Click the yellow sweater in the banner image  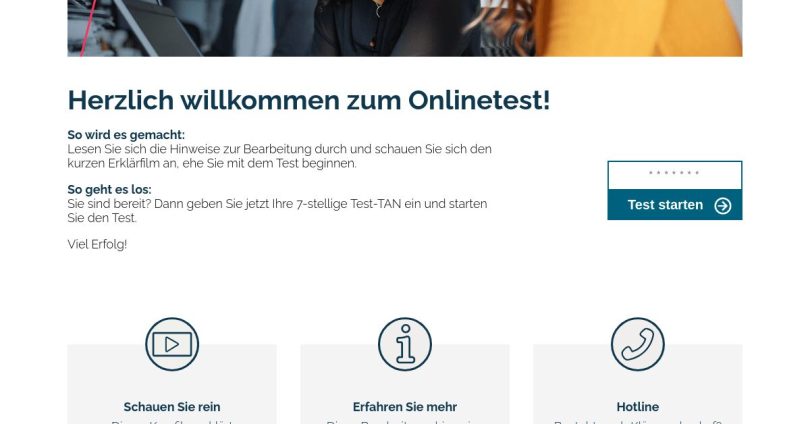coord(638,28)
